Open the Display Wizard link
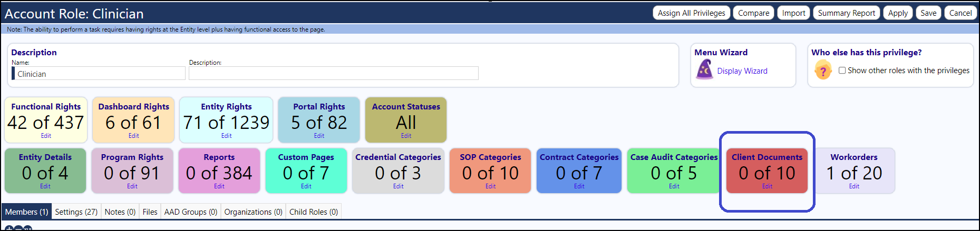This screenshot has height=231, width=980. point(742,71)
